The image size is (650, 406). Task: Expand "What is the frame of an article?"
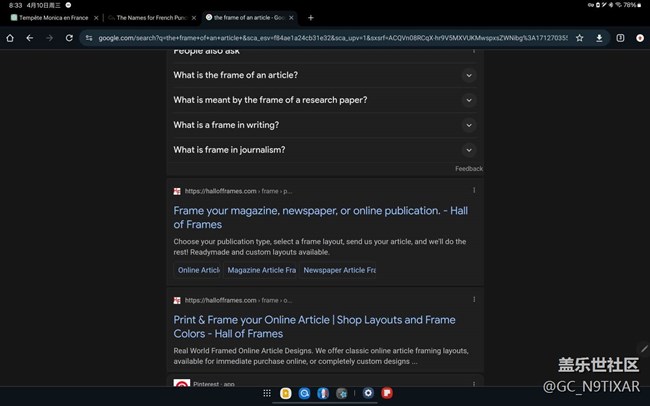[468, 75]
